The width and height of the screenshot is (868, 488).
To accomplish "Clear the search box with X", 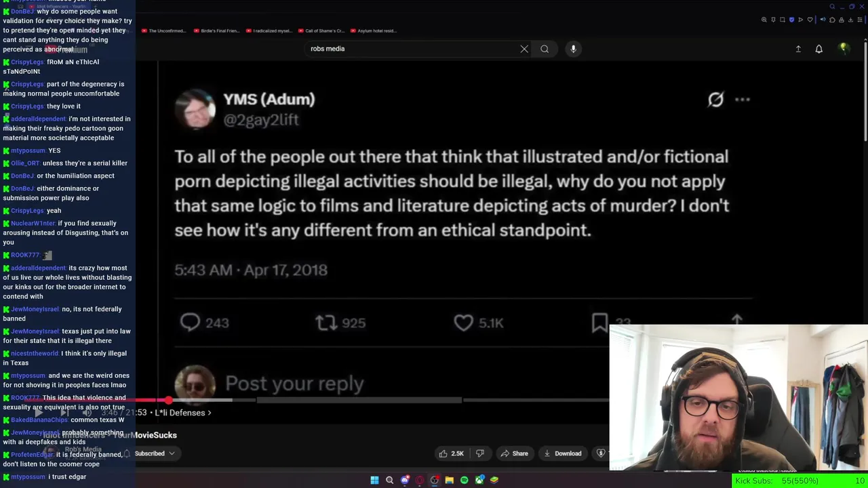I will [x=524, y=49].
